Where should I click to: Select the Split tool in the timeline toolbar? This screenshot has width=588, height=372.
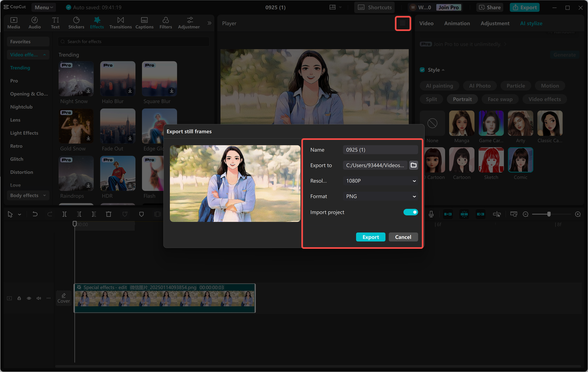tap(64, 214)
